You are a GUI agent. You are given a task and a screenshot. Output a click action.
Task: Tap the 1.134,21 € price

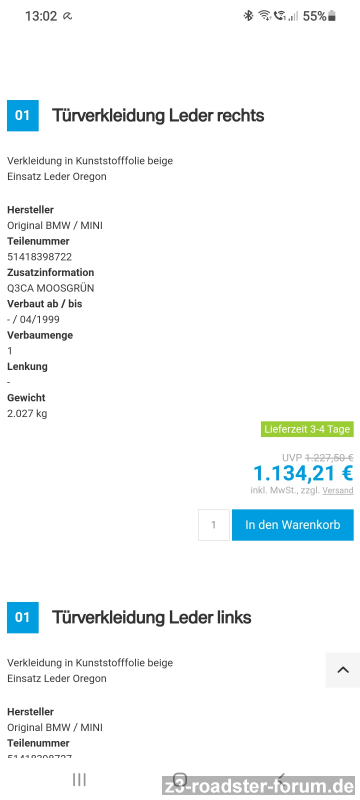(303, 473)
